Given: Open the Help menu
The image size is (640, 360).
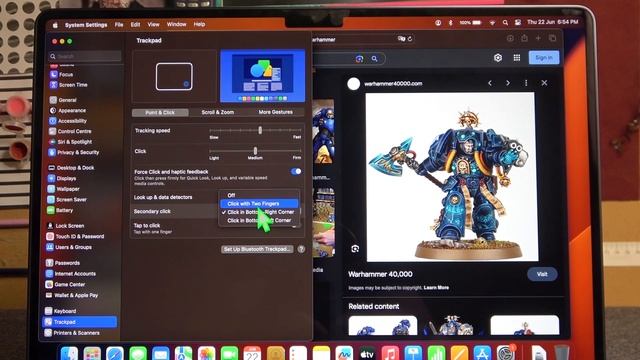Looking at the screenshot, I should (199, 24).
